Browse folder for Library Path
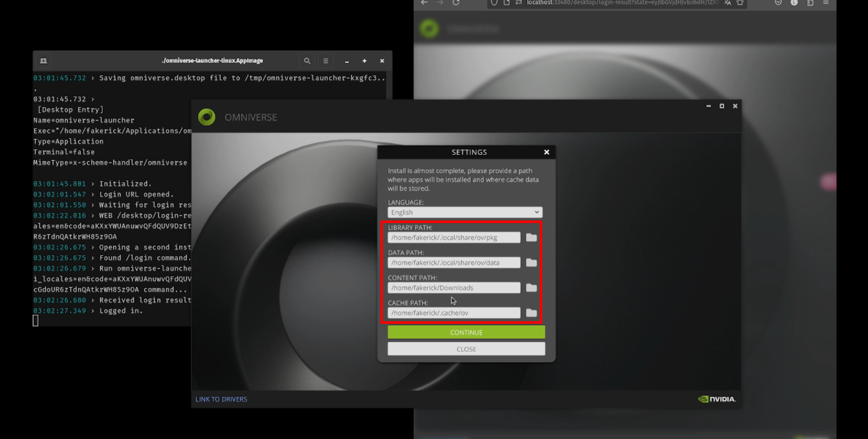 tap(531, 238)
